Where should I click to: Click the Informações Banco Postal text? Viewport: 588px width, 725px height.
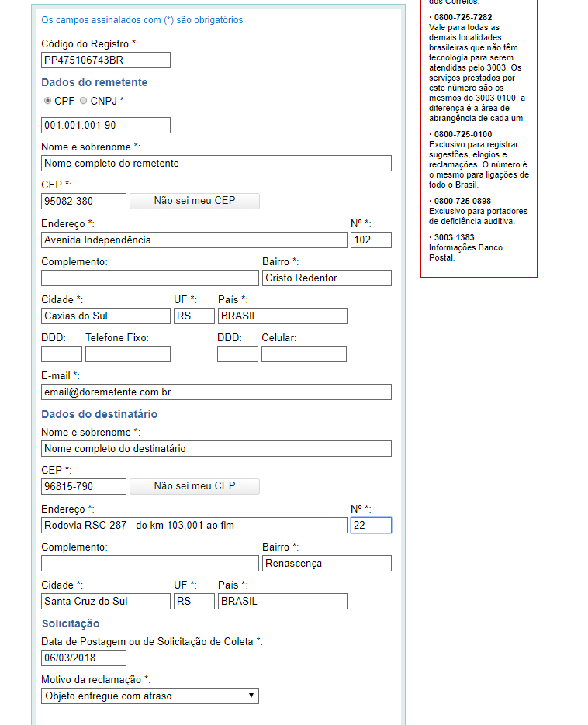pyautogui.click(x=465, y=253)
